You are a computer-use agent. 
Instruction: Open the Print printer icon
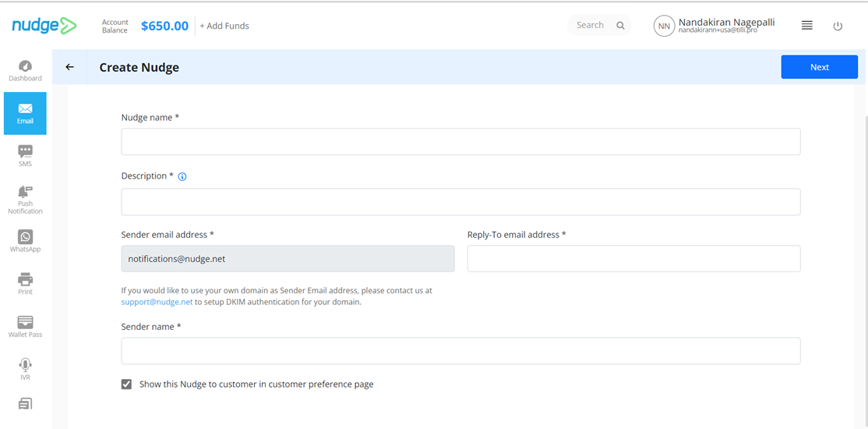click(25, 279)
